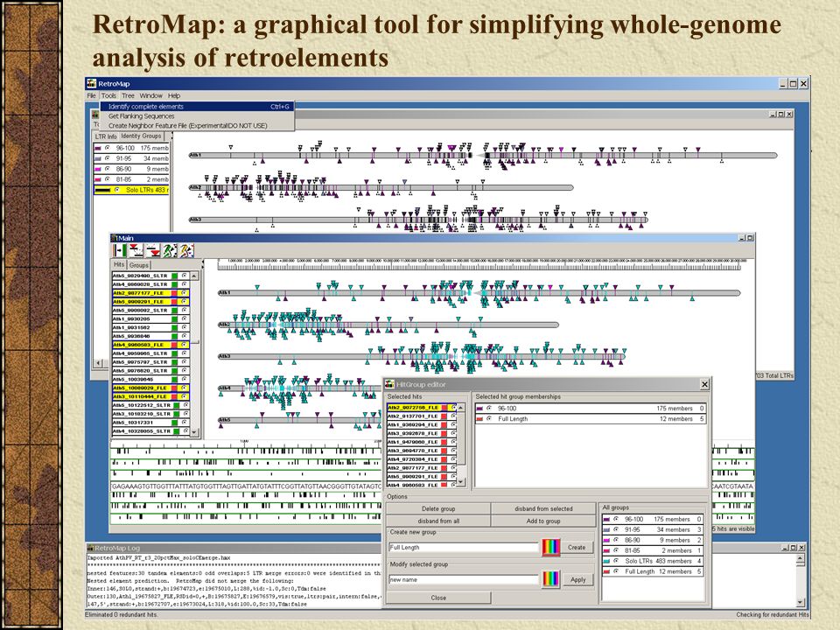840x630 pixels.
Task: Toggle visibility of Solo LTRs in Identity Groups panel
Action: pyautogui.click(x=116, y=190)
